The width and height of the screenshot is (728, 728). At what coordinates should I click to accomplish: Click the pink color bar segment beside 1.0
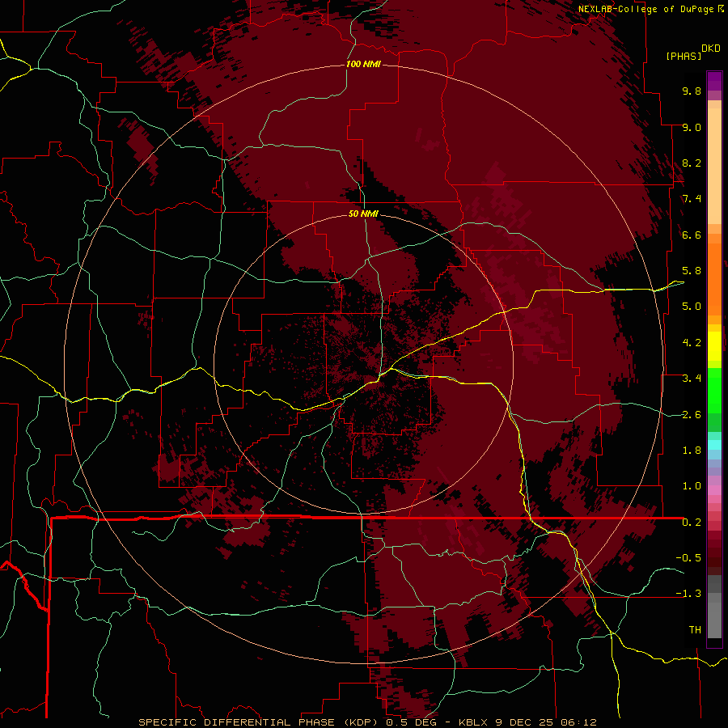714,489
